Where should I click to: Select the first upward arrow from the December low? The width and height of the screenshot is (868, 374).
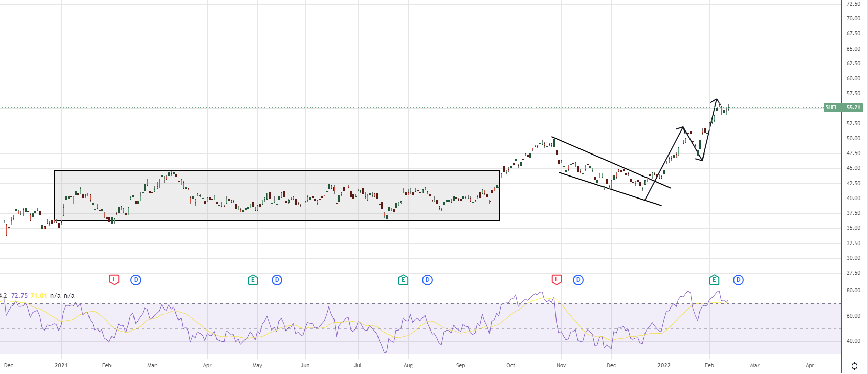[x=665, y=163]
